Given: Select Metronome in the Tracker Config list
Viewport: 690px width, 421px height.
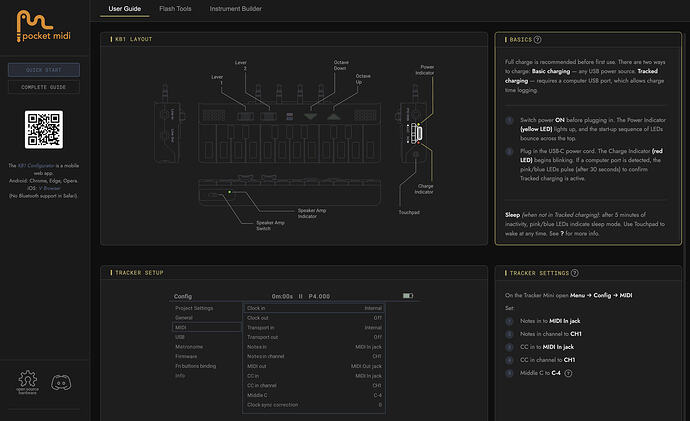Looking at the screenshot, I should click(189, 347).
